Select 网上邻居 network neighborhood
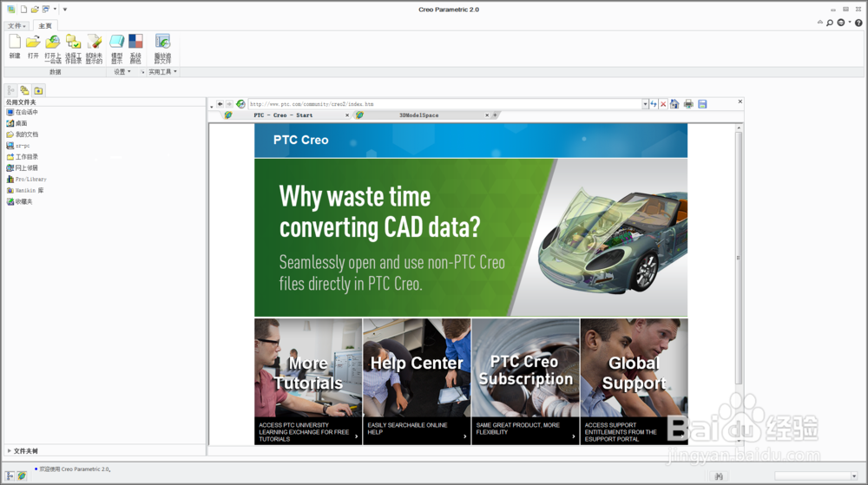 [23, 168]
